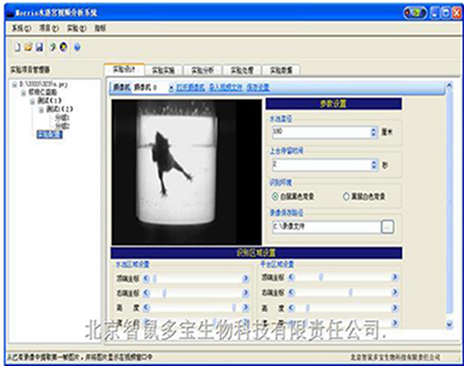The height and width of the screenshot is (366, 464).
Task: Collapse the 测试(1) tree node
Action: coord(32,101)
